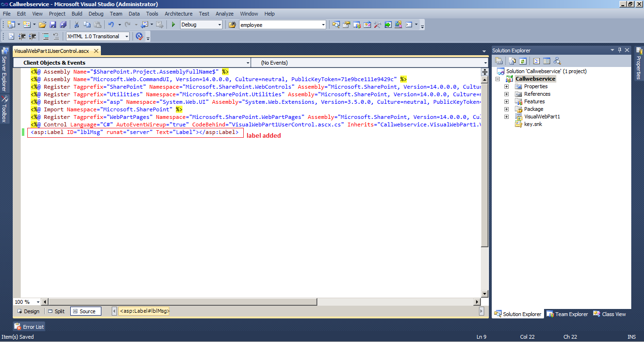
Task: Click the Add New Item toolbar icon
Action: 26,25
